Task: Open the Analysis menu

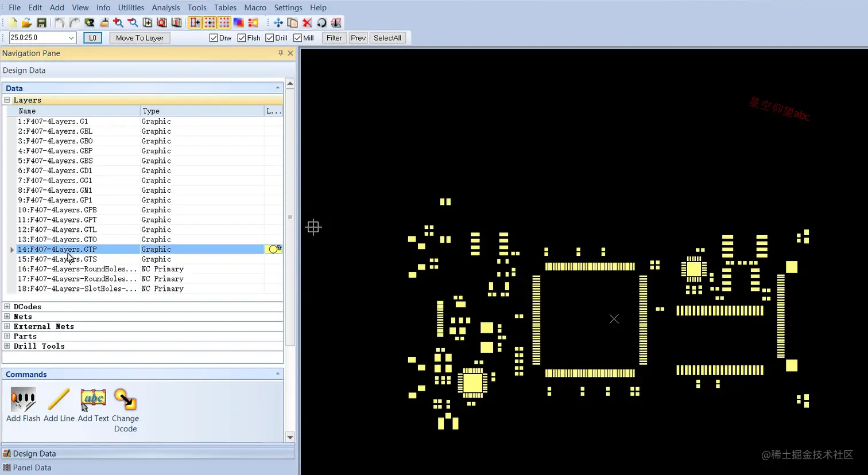Action: [x=166, y=7]
